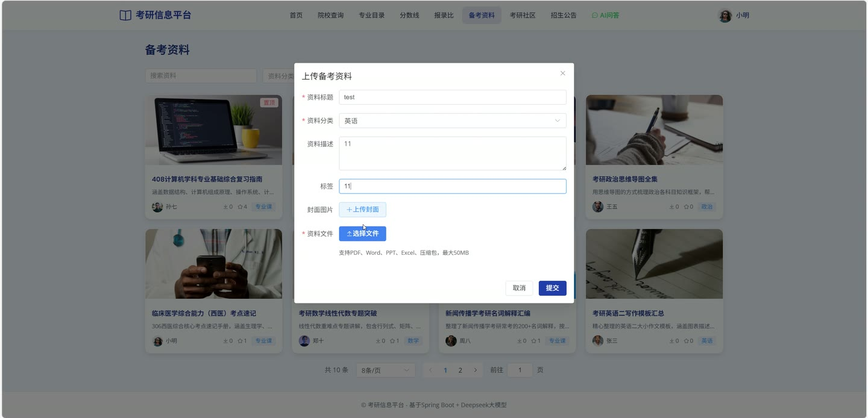Click the 搜索资料 search box
Viewport: 868px width, 418px height.
(x=201, y=76)
